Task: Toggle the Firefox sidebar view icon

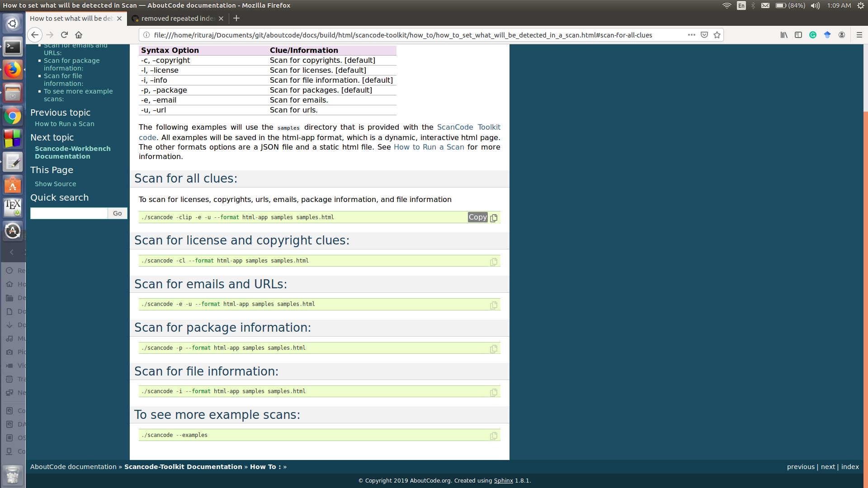Action: click(798, 35)
